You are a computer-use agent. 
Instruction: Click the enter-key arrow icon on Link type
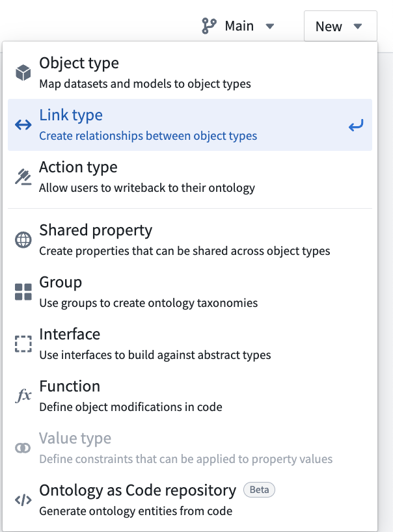(x=356, y=126)
